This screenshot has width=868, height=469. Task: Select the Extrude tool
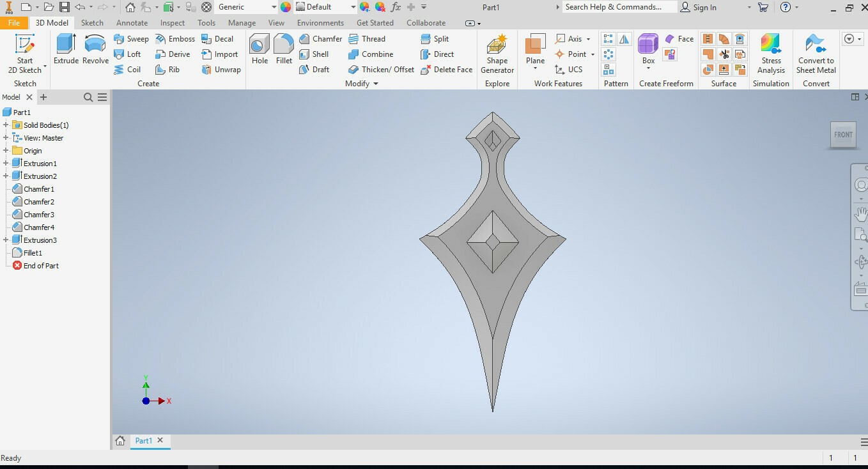[x=66, y=49]
